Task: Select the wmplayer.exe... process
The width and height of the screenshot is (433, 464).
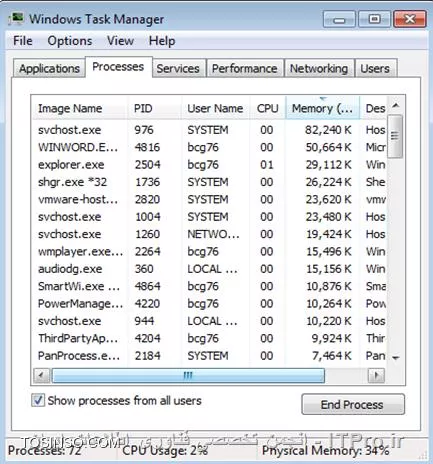Action: point(210,251)
